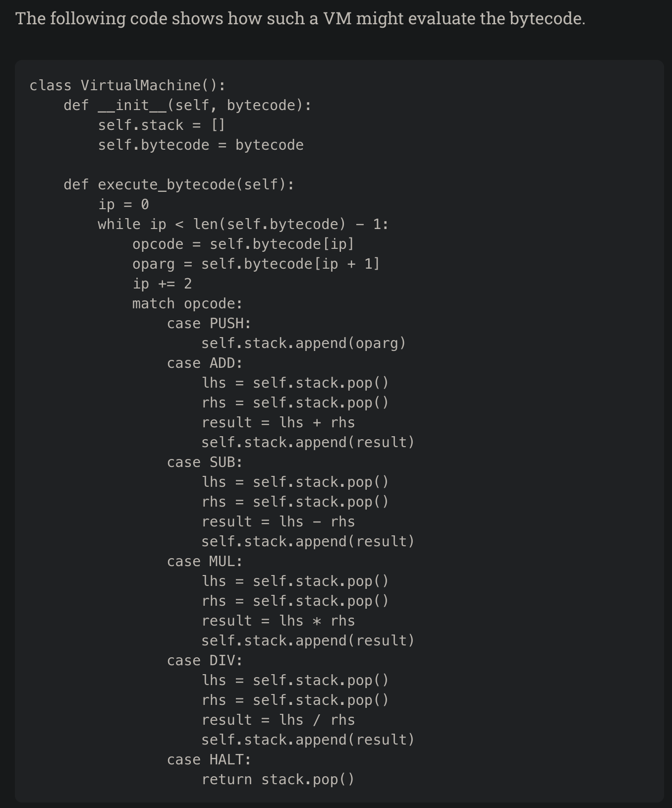This screenshot has height=808, width=672.
Task: Click the 'ip = 0' line
Action: click(x=123, y=204)
